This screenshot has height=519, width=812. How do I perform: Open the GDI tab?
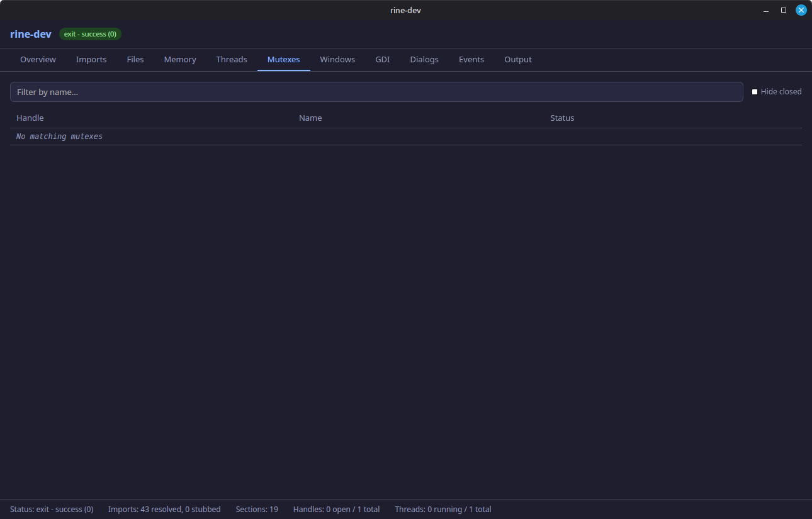click(382, 59)
